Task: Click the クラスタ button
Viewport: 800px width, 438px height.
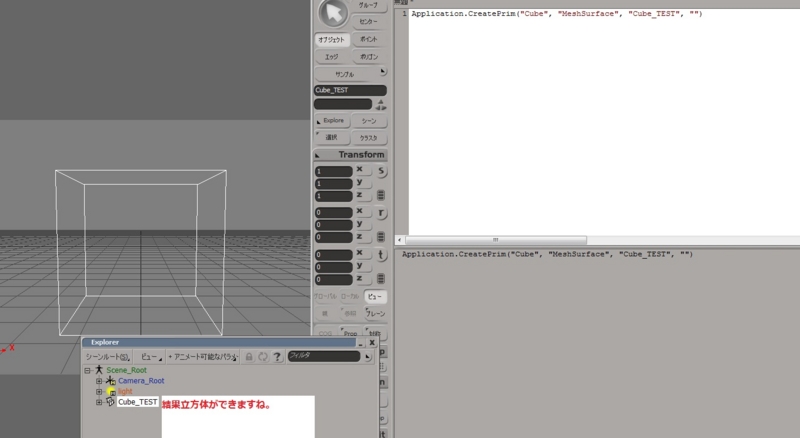Action: (x=369, y=138)
